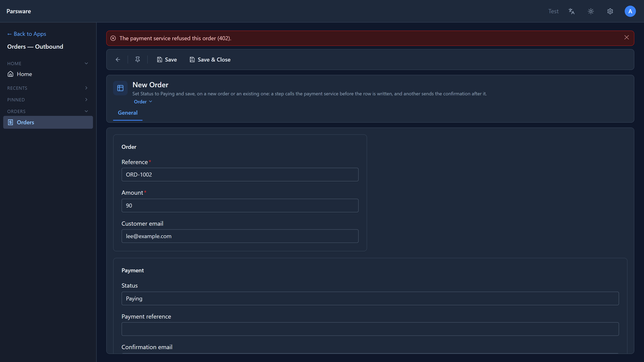The image size is (644, 362).
Task: Click the Parsware logo text
Action: (19, 11)
